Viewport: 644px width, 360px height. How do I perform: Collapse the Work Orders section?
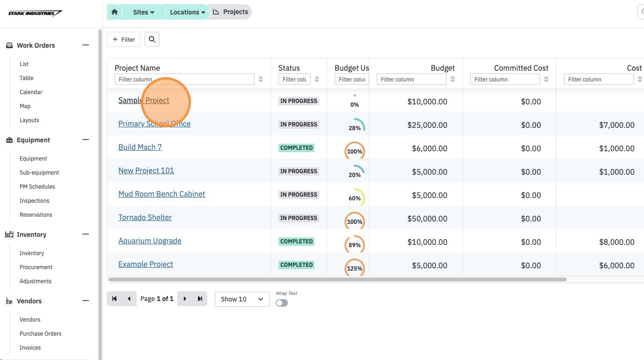tap(86, 45)
